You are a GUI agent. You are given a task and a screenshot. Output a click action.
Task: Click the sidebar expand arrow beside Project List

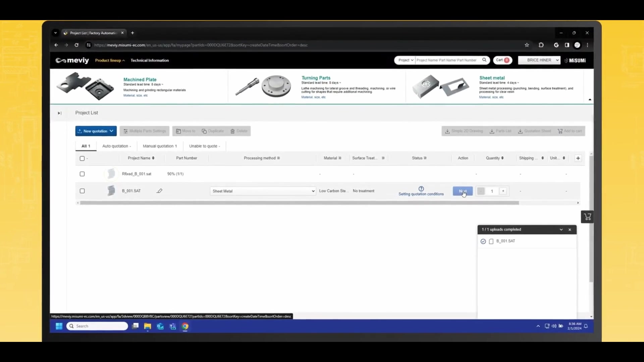pyautogui.click(x=59, y=113)
